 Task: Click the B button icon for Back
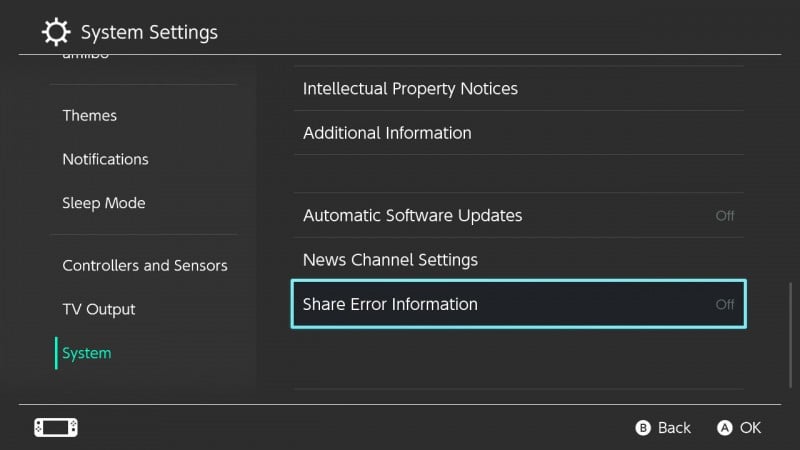coord(643,428)
